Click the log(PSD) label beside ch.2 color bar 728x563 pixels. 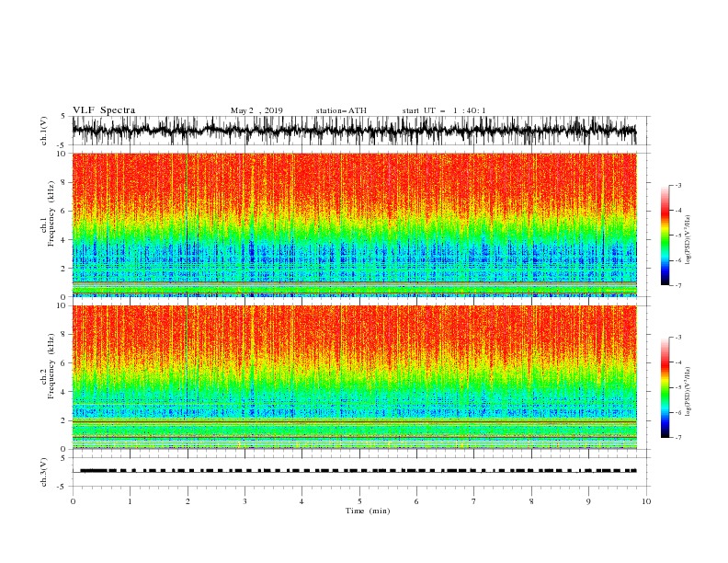click(688, 392)
